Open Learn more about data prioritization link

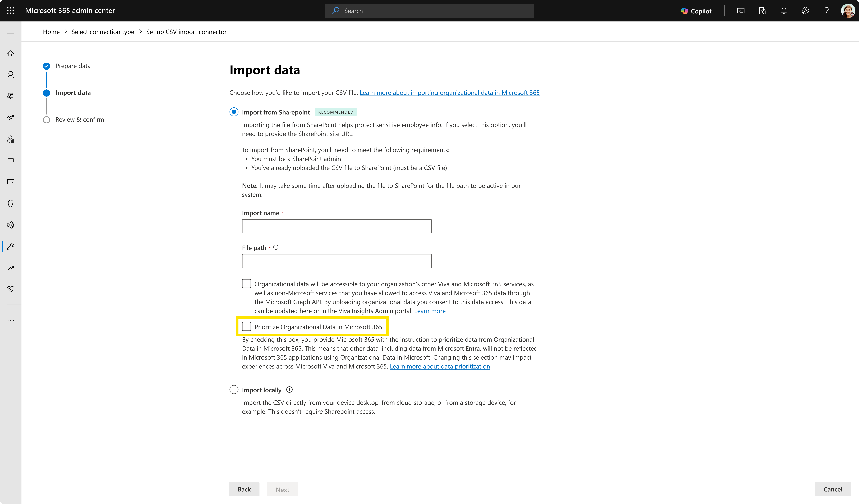coord(440,366)
